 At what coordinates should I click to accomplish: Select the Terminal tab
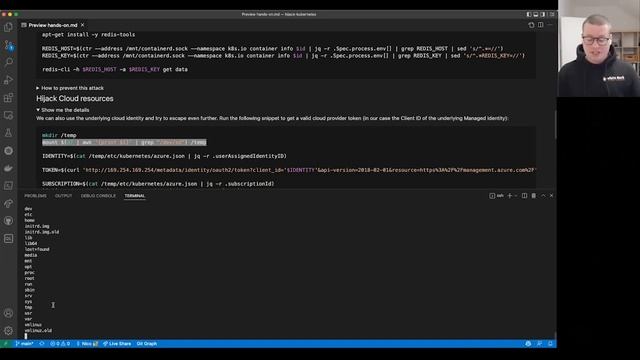pyautogui.click(x=135, y=196)
